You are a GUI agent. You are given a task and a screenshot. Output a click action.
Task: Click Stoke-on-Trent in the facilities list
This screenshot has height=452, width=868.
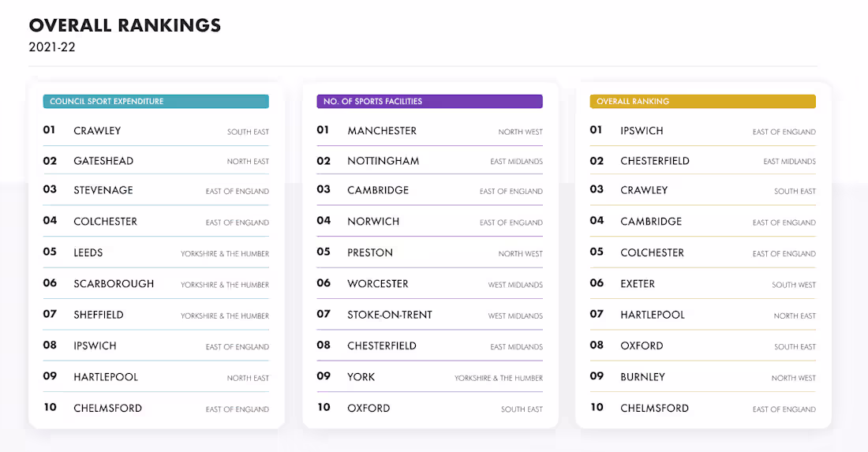pyautogui.click(x=390, y=315)
